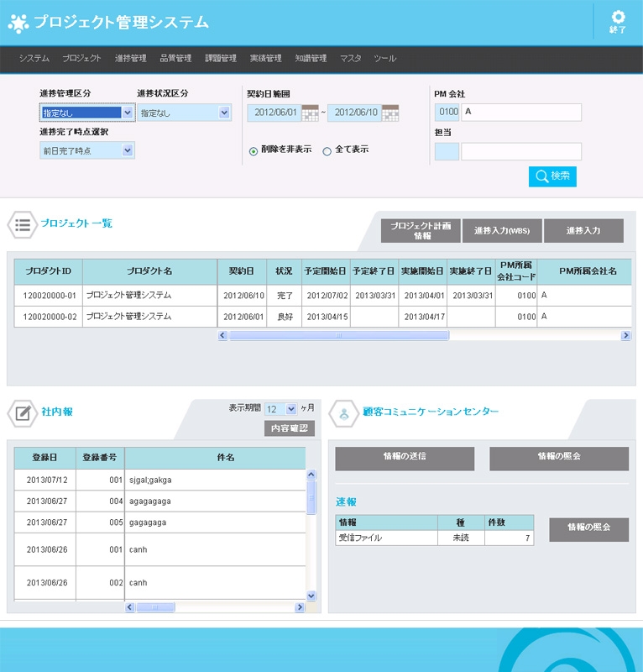
Task: Select the 全て表示 radio button
Action: click(x=327, y=151)
